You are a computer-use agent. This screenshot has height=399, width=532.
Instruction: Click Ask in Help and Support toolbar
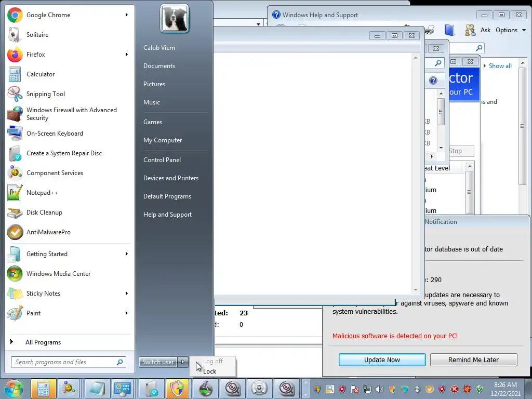point(485,30)
